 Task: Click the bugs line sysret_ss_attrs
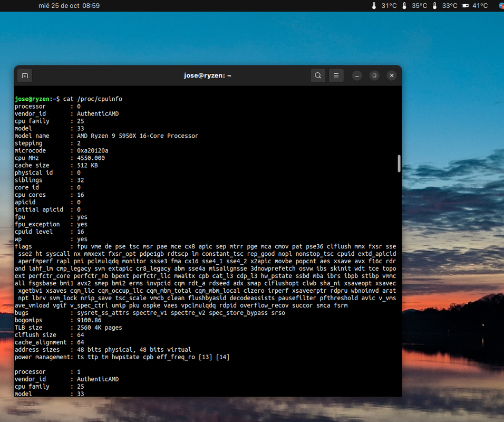pos(103,313)
